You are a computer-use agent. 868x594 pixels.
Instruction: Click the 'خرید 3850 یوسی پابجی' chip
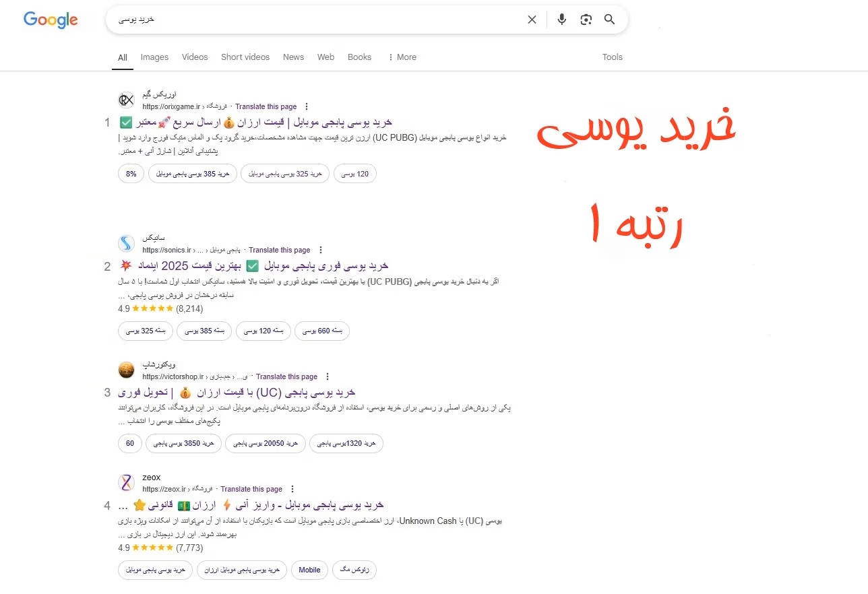point(184,443)
